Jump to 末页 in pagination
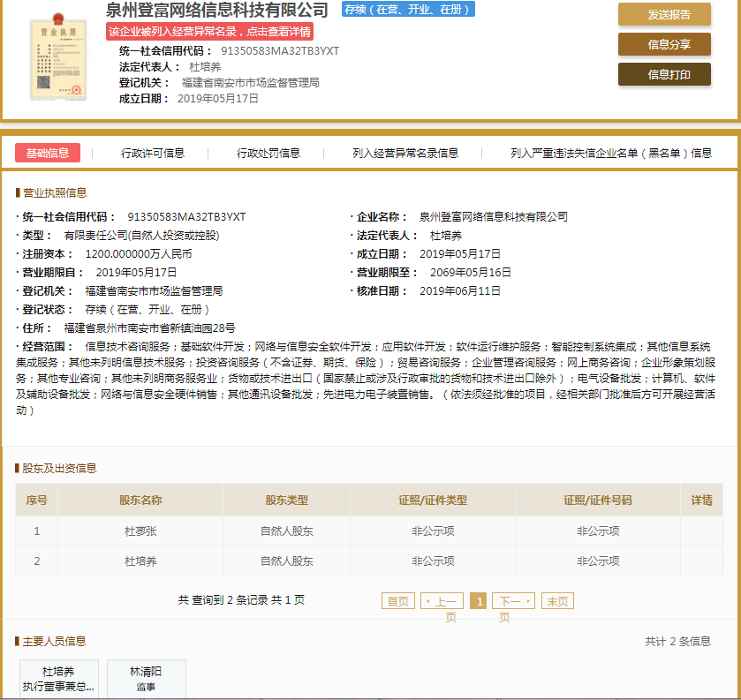Image resolution: width=741 pixels, height=700 pixels. 556,600
